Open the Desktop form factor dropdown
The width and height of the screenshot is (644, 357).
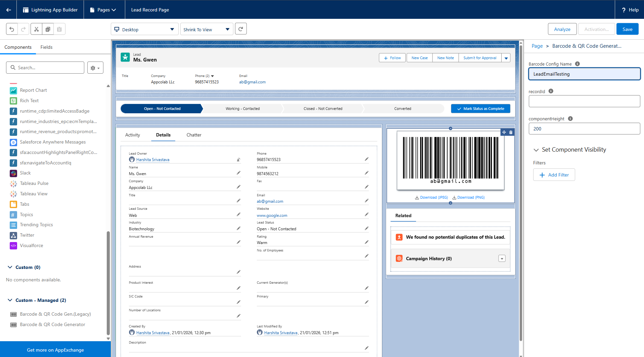(144, 29)
